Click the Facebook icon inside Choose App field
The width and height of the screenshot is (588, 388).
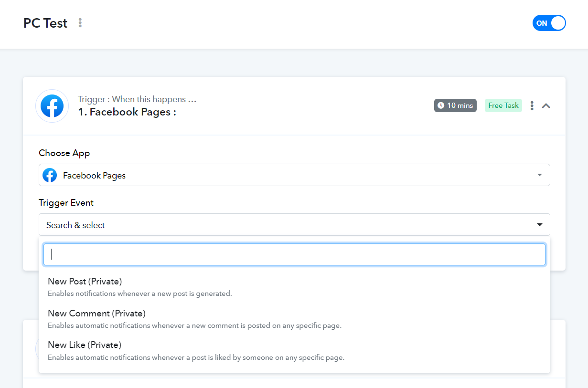pos(50,175)
